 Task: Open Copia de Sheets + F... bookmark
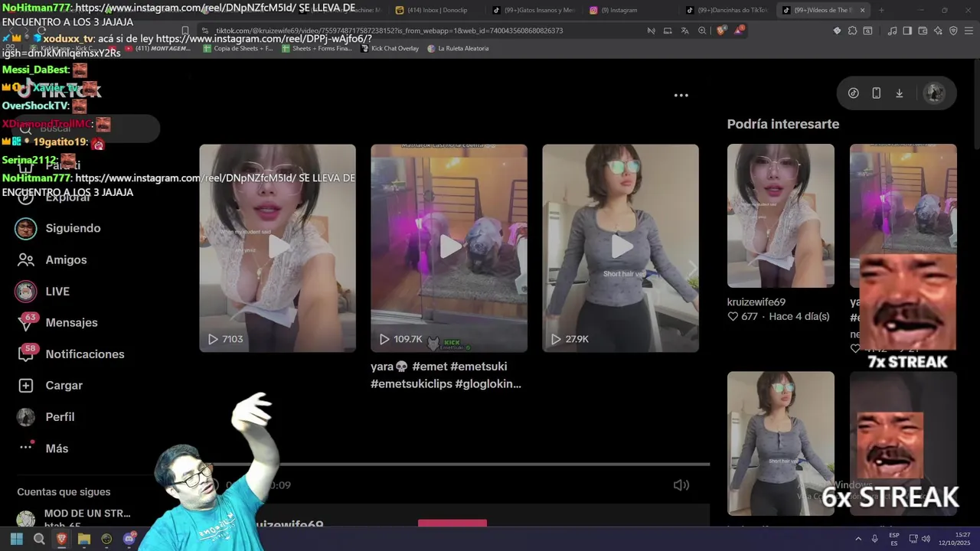pyautogui.click(x=238, y=48)
